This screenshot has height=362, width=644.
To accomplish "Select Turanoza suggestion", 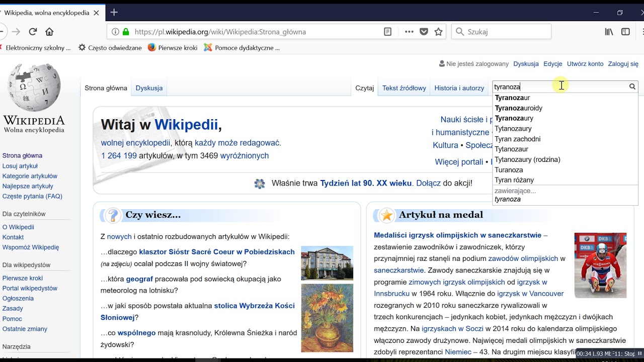I will (x=565, y=170).
